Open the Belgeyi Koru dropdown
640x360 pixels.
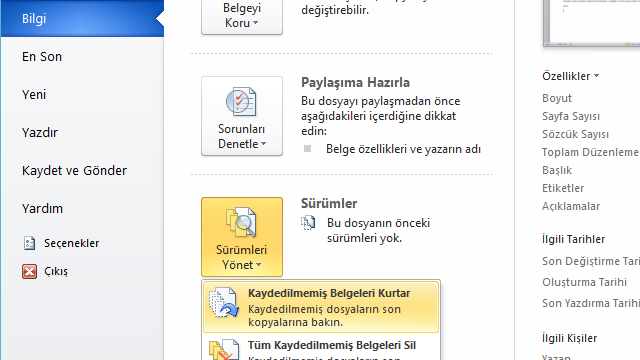tap(242, 17)
